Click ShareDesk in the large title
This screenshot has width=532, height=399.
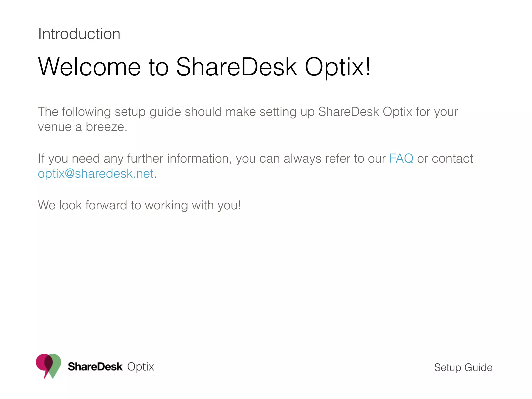tap(236, 67)
